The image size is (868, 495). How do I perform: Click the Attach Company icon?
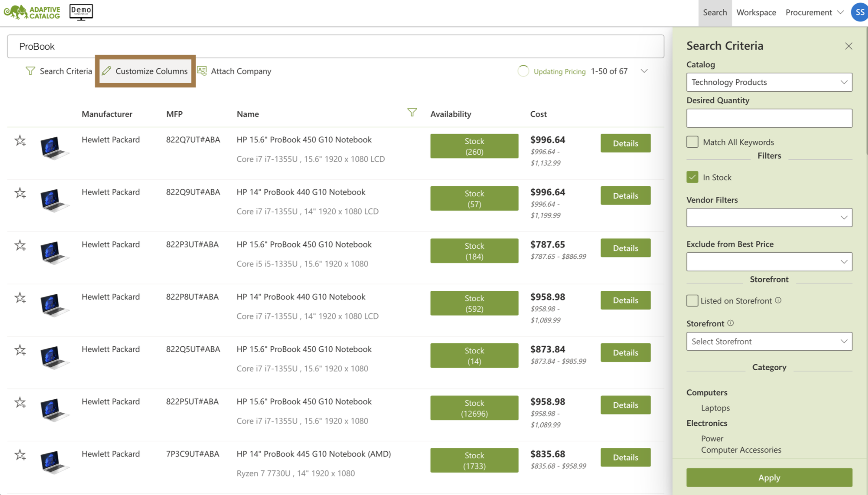click(x=202, y=71)
